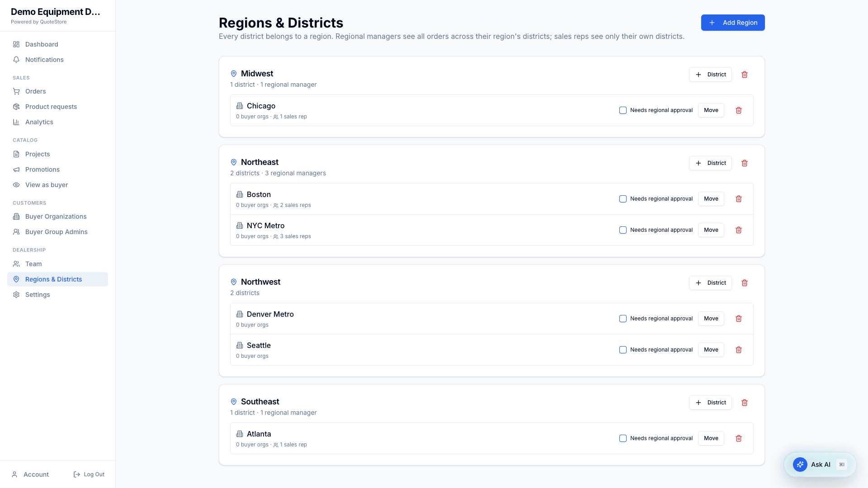The image size is (868, 488).
Task: Click the Add Region button
Action: (x=733, y=23)
